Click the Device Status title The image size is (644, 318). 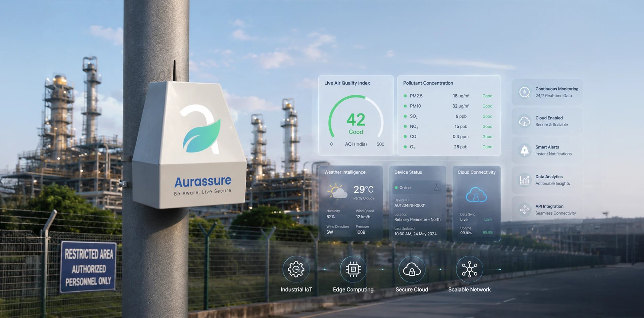tap(408, 172)
